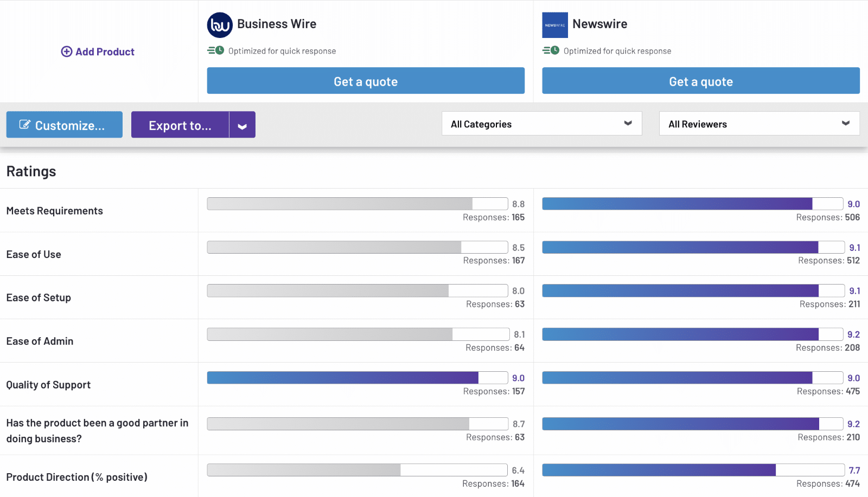Image resolution: width=868 pixels, height=497 pixels.
Task: Open the Newswire product name link
Action: [600, 24]
